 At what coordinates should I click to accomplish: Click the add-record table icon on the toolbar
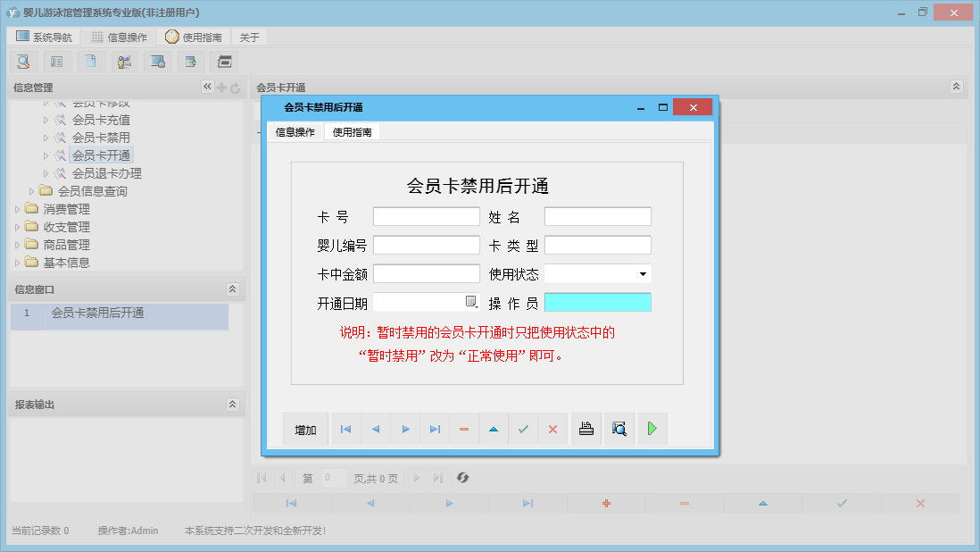click(191, 62)
